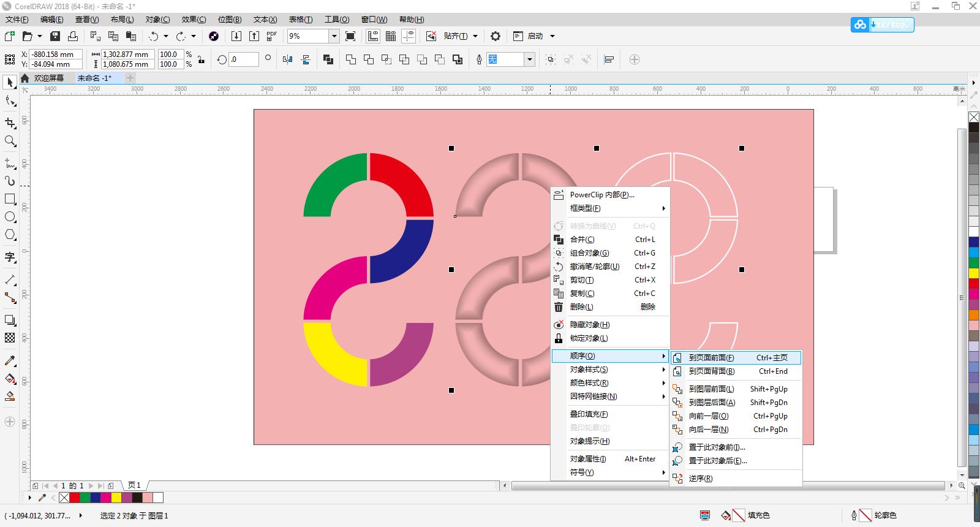This screenshot has height=527, width=980.
Task: Expand the 贴齐 snap-to dropdown
Action: pos(475,36)
